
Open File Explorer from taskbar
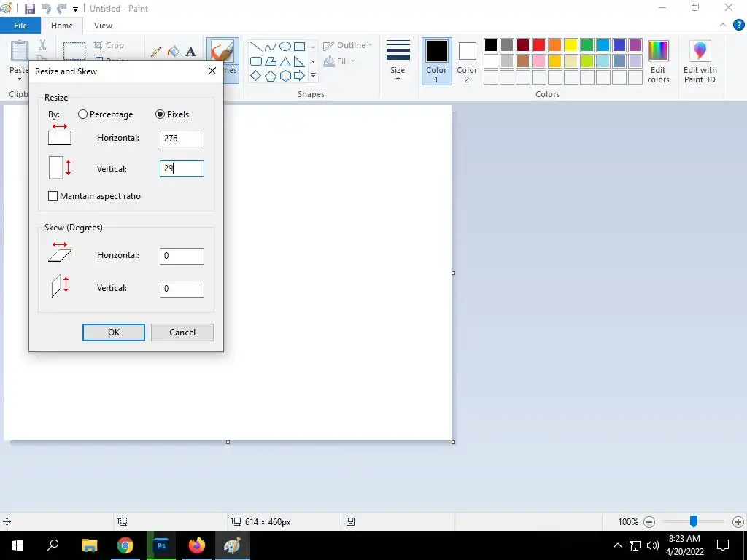tap(89, 545)
